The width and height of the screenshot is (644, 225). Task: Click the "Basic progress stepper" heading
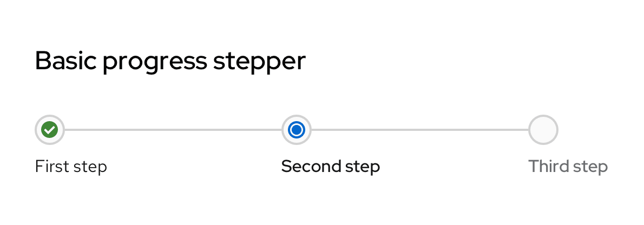[x=170, y=61]
